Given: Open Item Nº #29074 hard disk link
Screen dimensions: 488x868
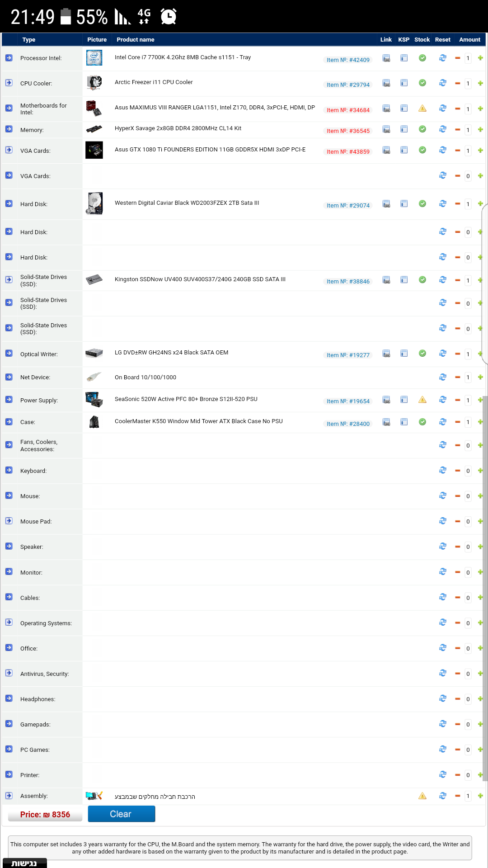Looking at the screenshot, I should point(348,205).
